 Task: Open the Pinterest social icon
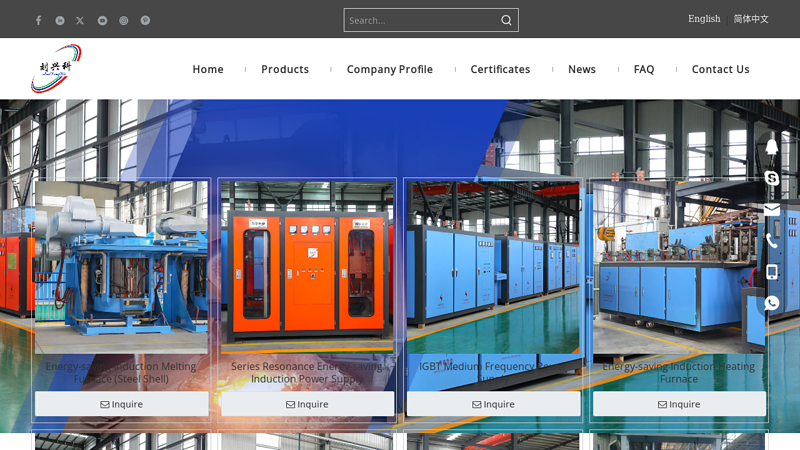point(145,20)
